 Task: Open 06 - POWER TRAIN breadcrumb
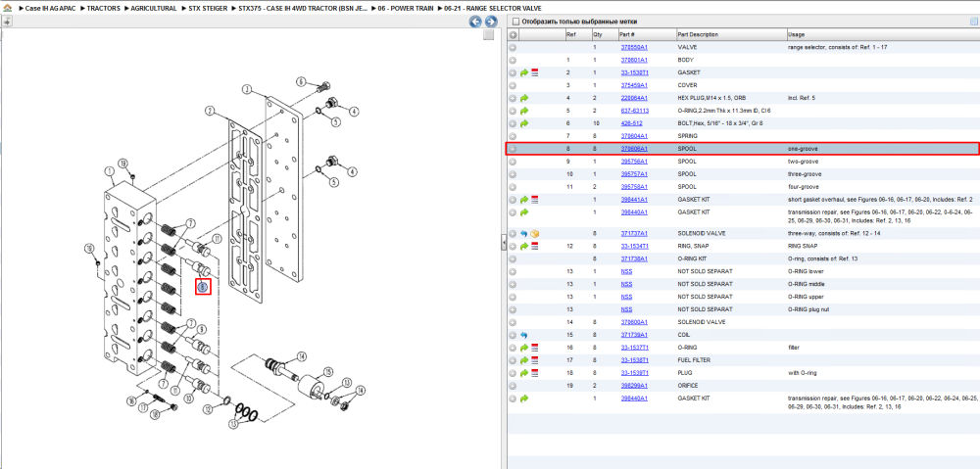406,9
